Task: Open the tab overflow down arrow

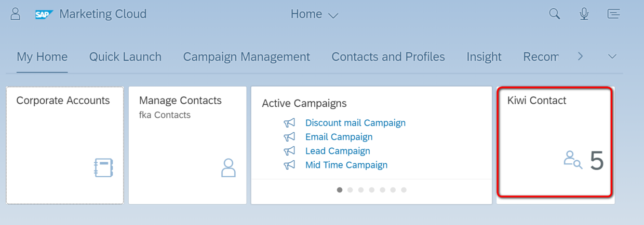Action: [x=612, y=56]
